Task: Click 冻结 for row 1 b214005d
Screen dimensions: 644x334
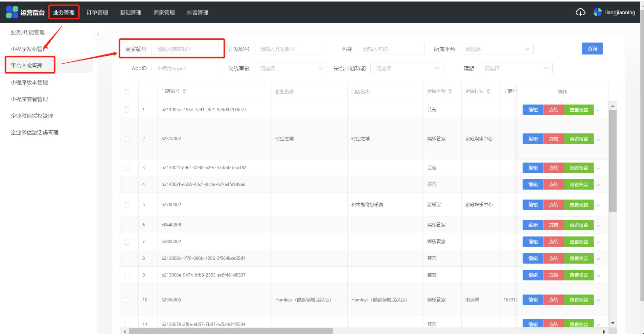Action: (554, 110)
